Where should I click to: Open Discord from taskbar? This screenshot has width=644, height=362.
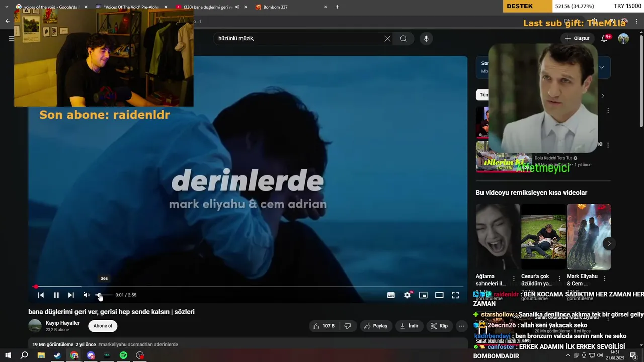[x=91, y=355]
